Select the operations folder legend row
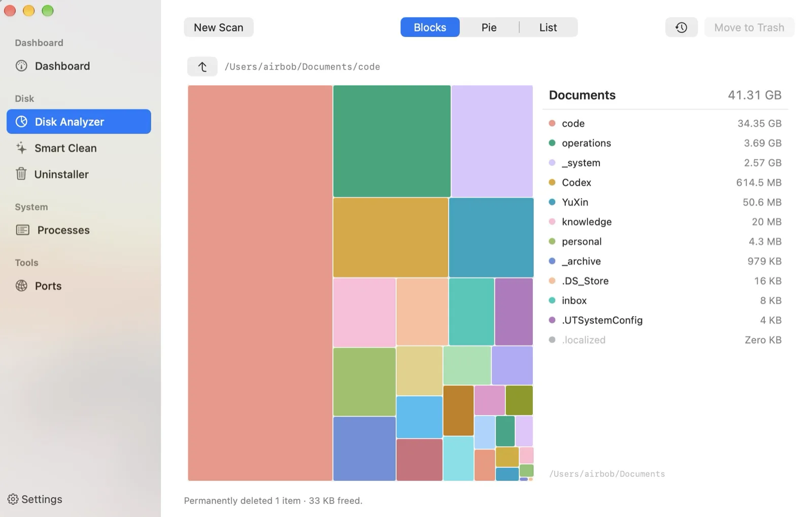 pyautogui.click(x=665, y=143)
